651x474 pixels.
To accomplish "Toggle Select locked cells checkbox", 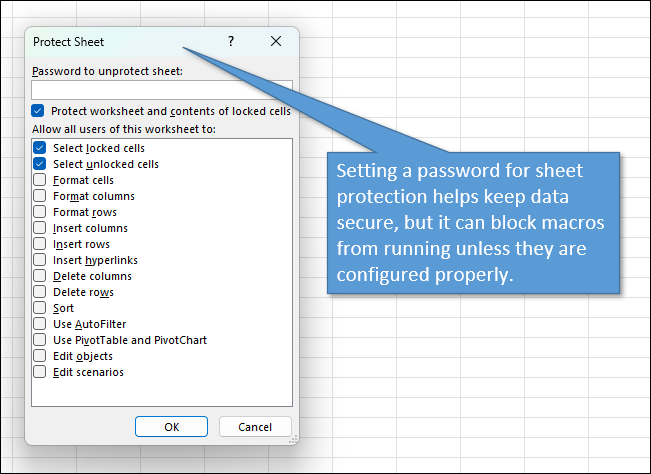I will point(40,148).
